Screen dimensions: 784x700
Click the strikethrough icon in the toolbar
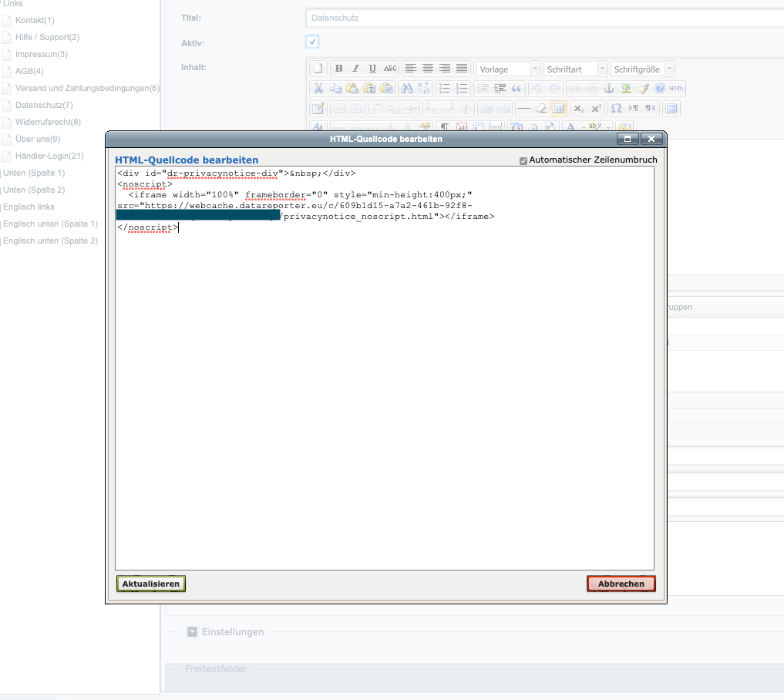(389, 68)
